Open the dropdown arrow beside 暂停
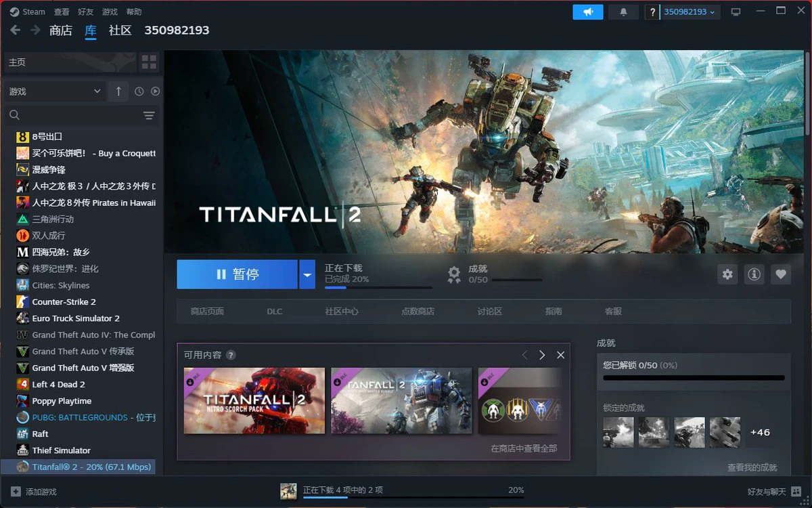The width and height of the screenshot is (812, 508). pos(307,274)
